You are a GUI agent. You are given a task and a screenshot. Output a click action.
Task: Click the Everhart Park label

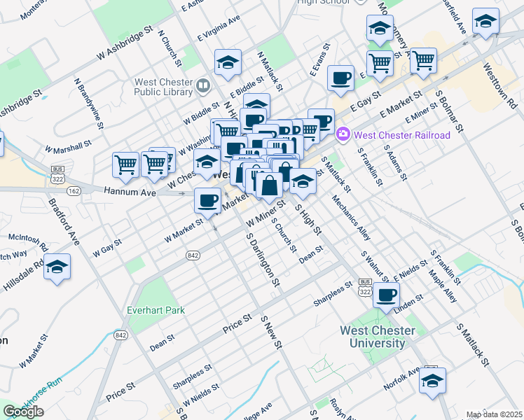[x=156, y=310]
